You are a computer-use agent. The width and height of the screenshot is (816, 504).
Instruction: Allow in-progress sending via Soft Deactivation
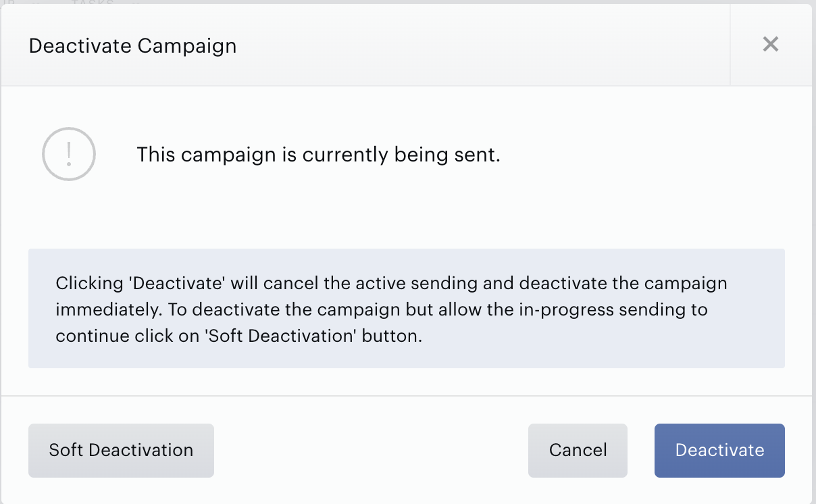[121, 451]
